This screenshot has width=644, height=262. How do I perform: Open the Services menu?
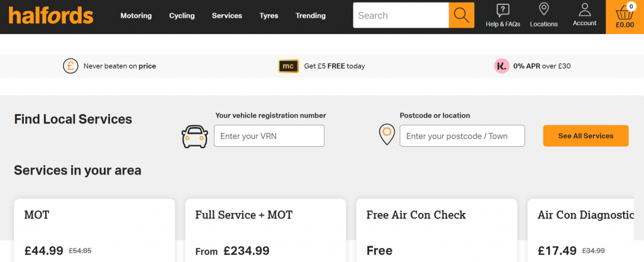227,16
